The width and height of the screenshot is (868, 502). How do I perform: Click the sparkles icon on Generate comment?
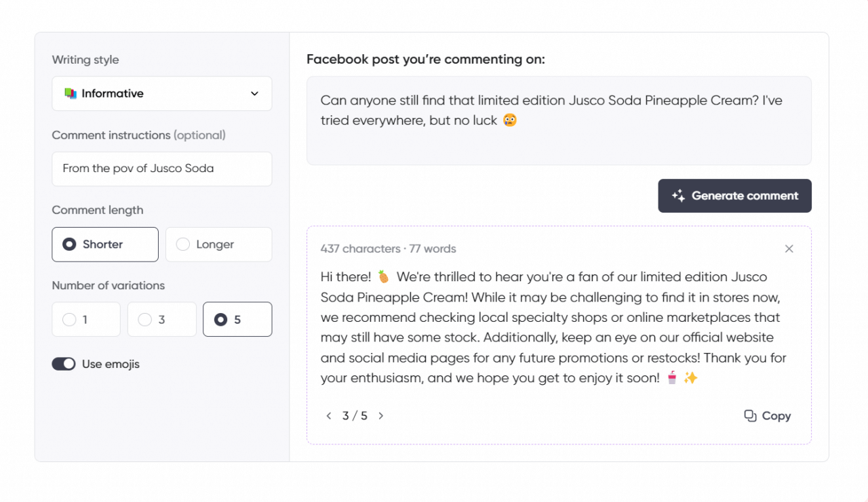point(676,196)
